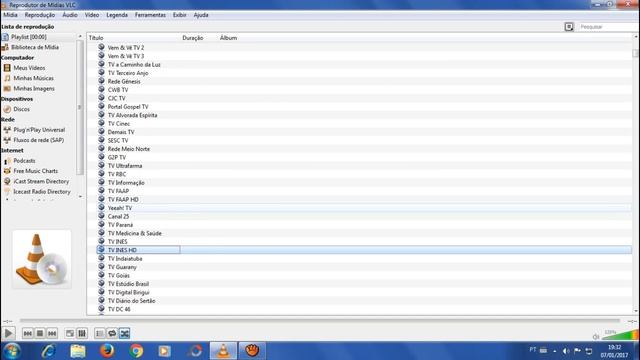
Task: Sort by the Álbum column header
Action: pos(228,38)
